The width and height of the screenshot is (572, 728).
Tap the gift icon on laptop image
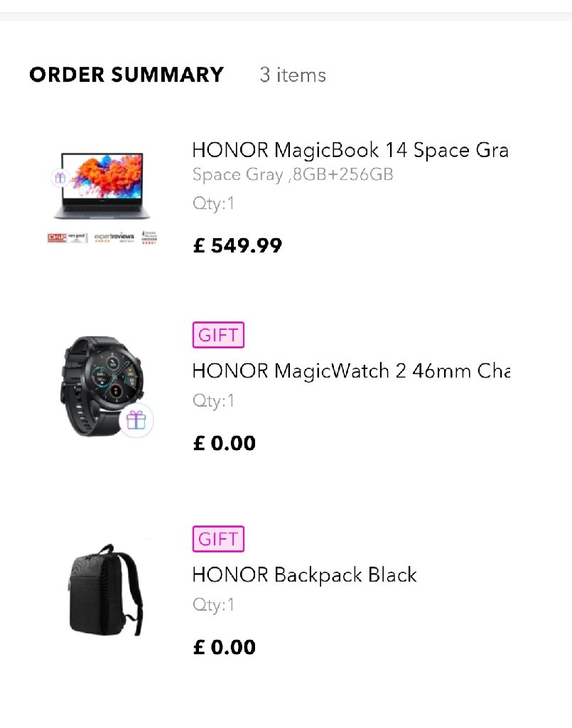click(x=60, y=177)
